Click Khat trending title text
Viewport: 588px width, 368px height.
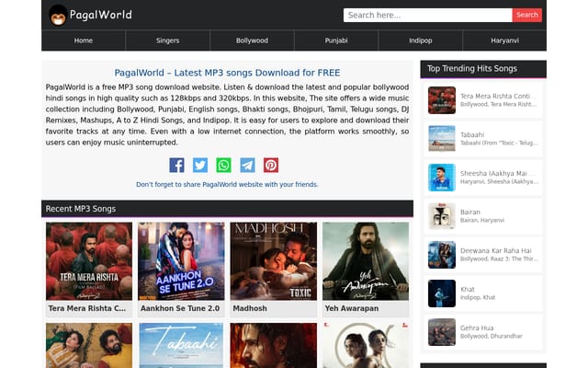[x=468, y=290]
